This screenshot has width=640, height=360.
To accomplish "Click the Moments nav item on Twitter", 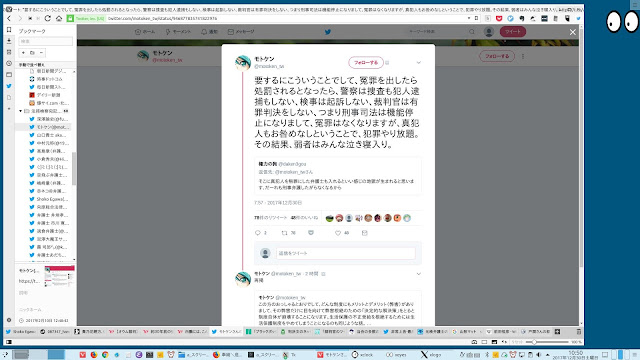I will 178,31.
